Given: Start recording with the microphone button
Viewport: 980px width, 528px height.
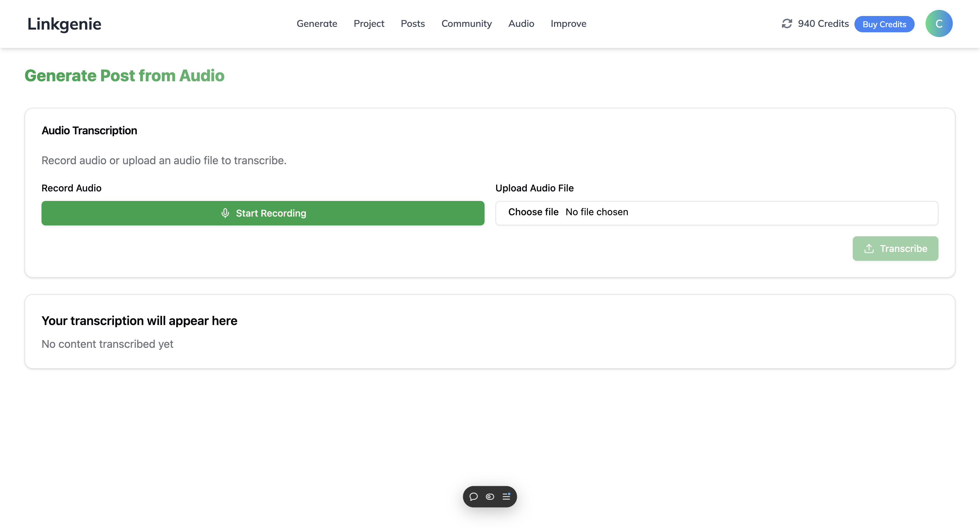Looking at the screenshot, I should 262,213.
